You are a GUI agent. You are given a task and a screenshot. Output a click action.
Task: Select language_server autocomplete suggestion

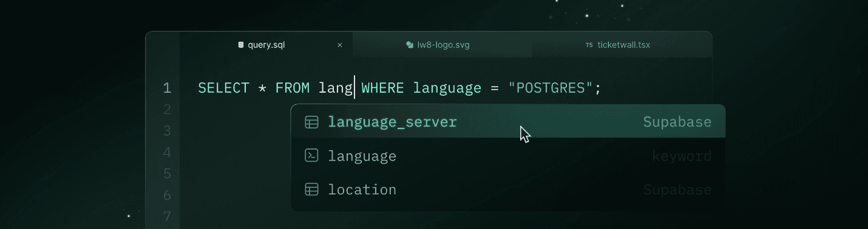point(508,122)
